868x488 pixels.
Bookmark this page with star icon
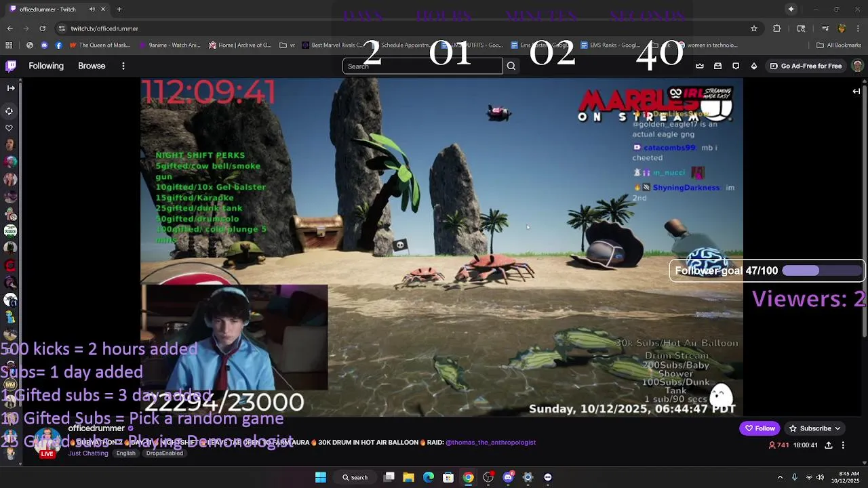[753, 28]
